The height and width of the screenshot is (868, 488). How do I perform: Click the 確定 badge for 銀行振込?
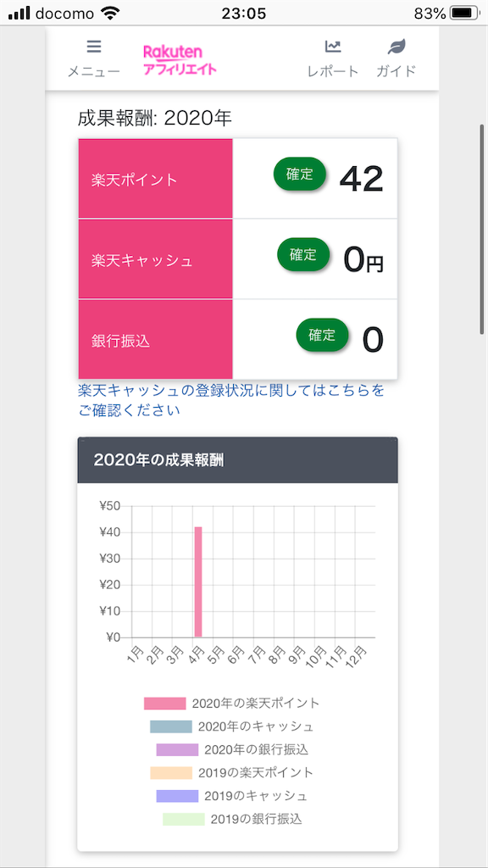click(x=323, y=335)
